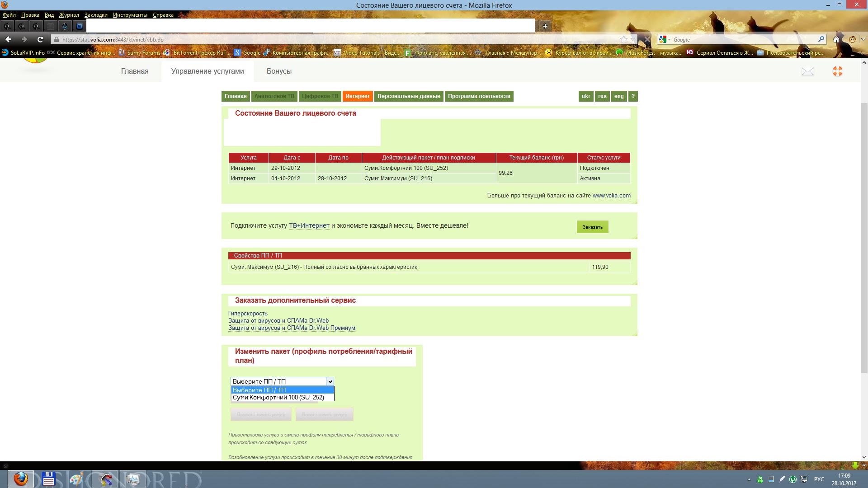Open the Персональные данные tab
Image resolution: width=868 pixels, height=488 pixels.
[x=409, y=96]
